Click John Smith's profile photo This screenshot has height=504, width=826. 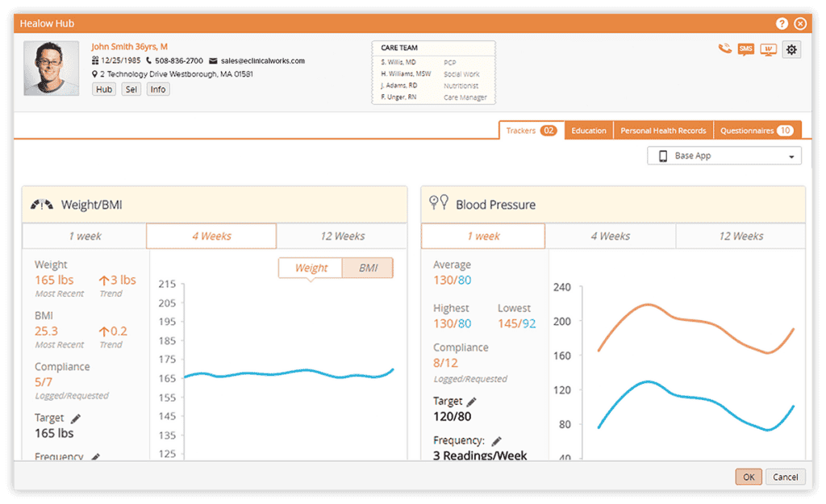point(52,69)
